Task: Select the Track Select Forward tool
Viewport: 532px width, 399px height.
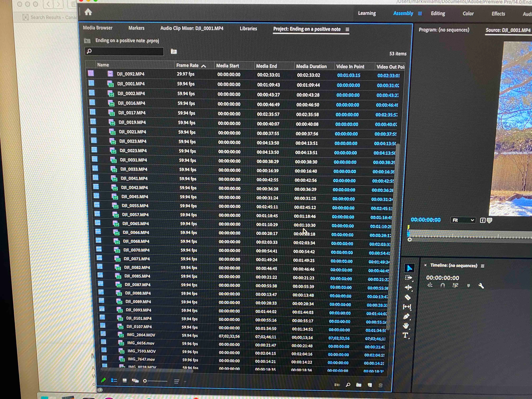Action: (x=408, y=278)
